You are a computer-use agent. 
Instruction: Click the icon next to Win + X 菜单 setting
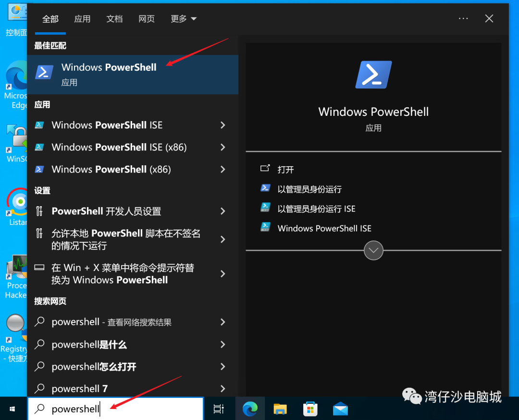click(x=39, y=267)
